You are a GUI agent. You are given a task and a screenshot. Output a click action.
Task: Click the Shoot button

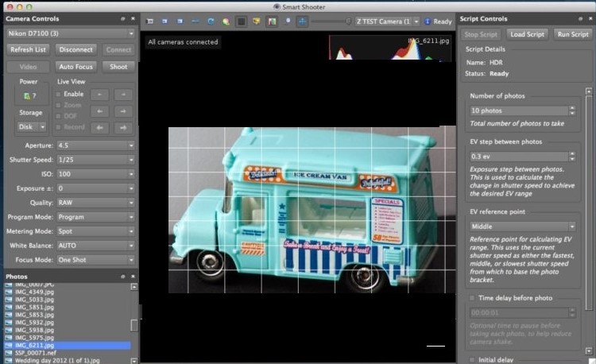click(118, 67)
